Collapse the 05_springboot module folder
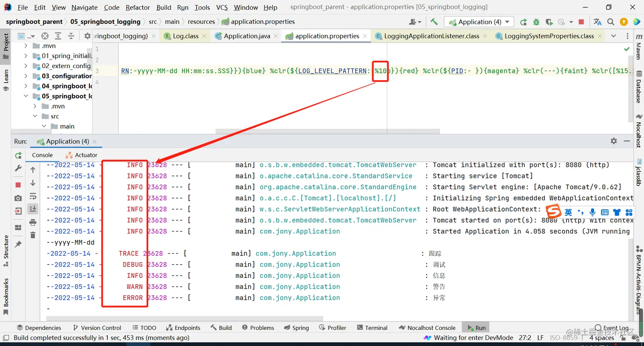 (x=26, y=96)
